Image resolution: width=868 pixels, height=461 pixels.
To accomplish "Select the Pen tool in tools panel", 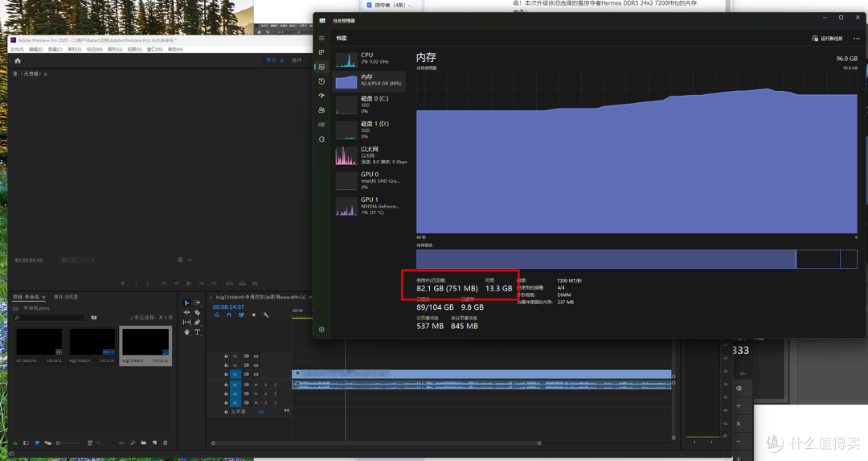I will click(197, 322).
